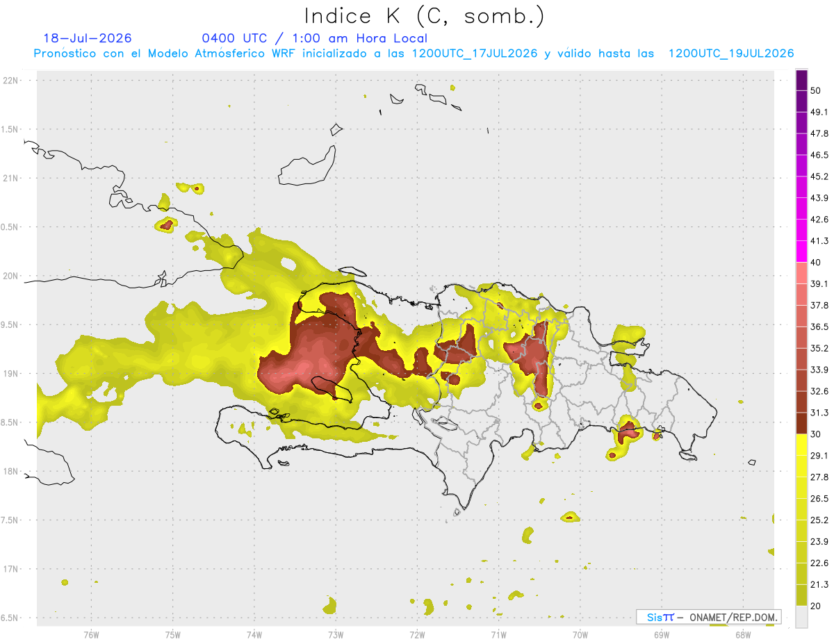Viewport: 834px width, 644px height.
Task: Click the colorbar value '31.3'
Action: click(x=819, y=413)
